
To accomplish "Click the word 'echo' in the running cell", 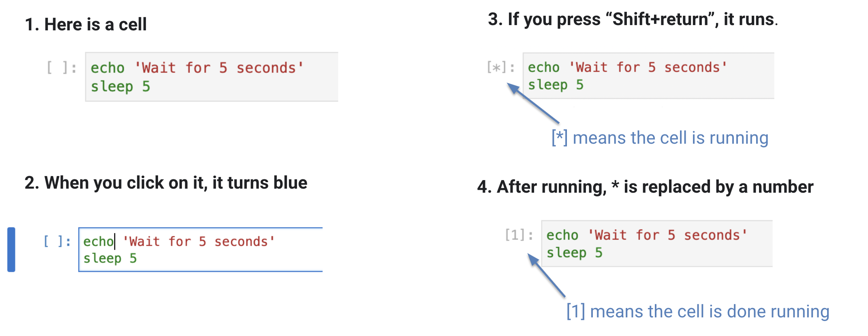I will coord(543,67).
